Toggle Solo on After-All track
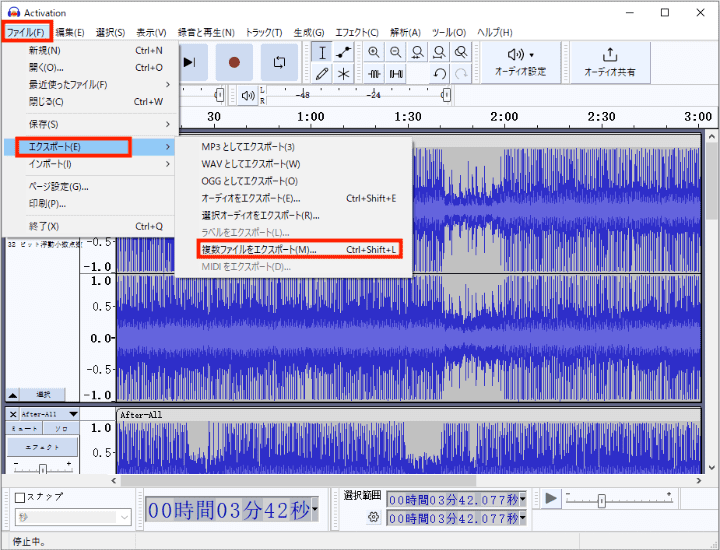The width and height of the screenshot is (720, 550). point(61,428)
